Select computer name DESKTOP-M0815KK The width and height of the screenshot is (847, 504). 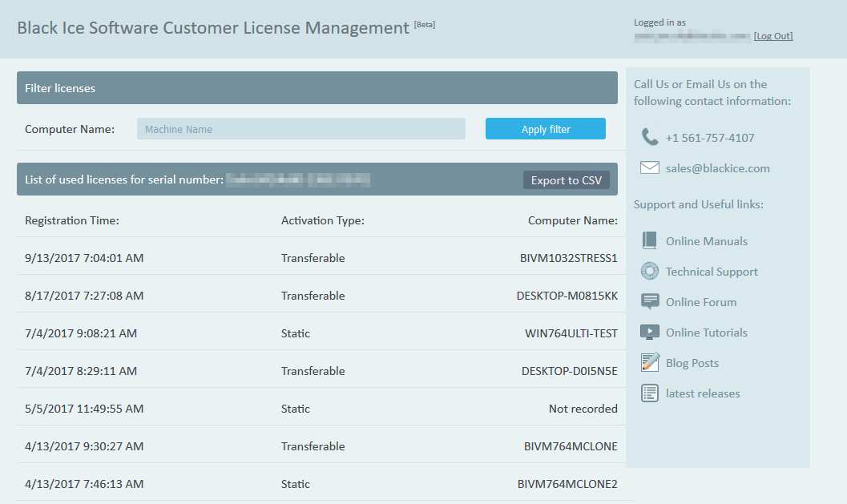coord(567,296)
